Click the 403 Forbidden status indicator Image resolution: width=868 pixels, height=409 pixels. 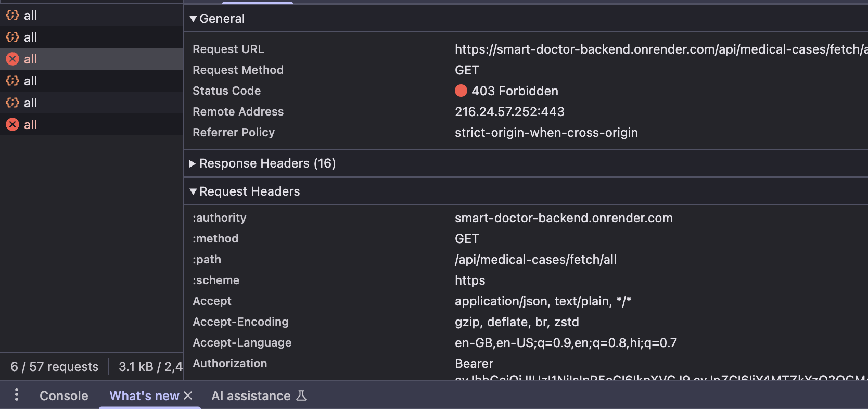[x=506, y=91]
